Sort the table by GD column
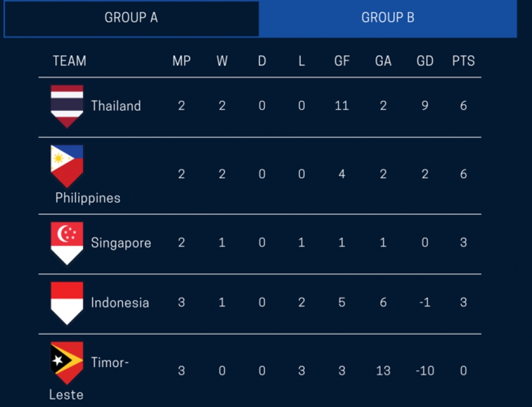The image size is (532, 407). click(x=424, y=61)
